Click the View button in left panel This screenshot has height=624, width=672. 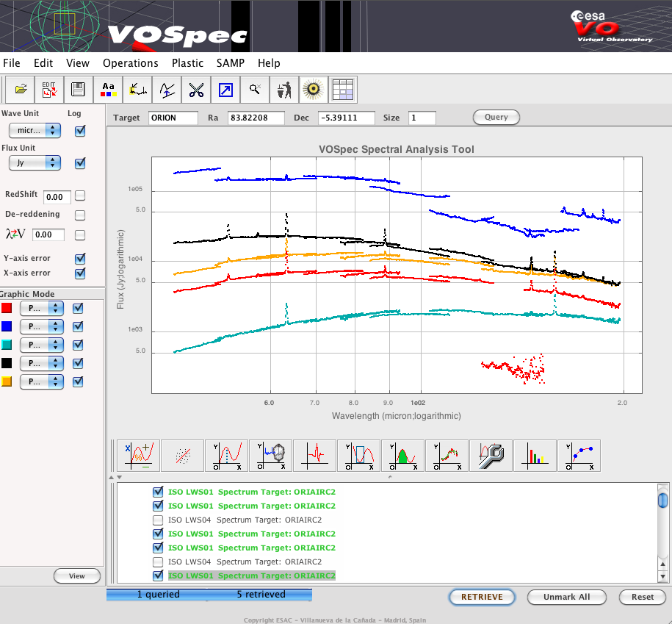(77, 576)
